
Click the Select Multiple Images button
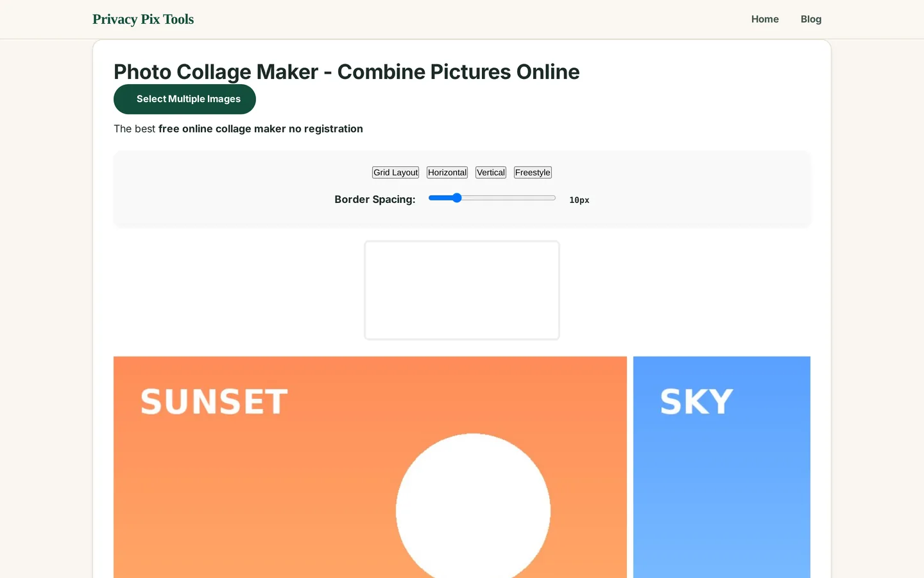185,99
